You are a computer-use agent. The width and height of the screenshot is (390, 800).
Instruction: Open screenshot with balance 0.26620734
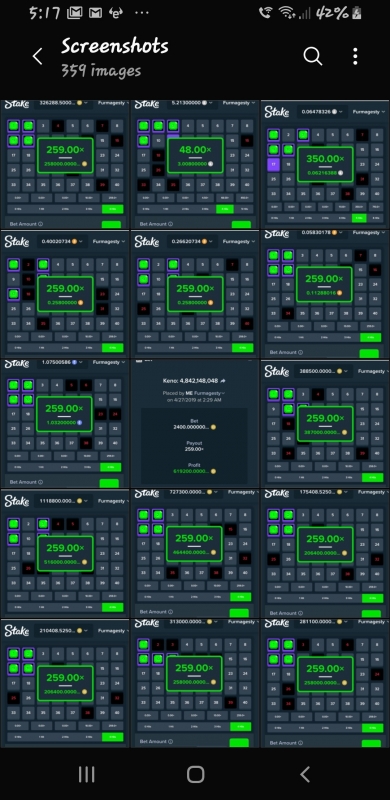(195, 294)
